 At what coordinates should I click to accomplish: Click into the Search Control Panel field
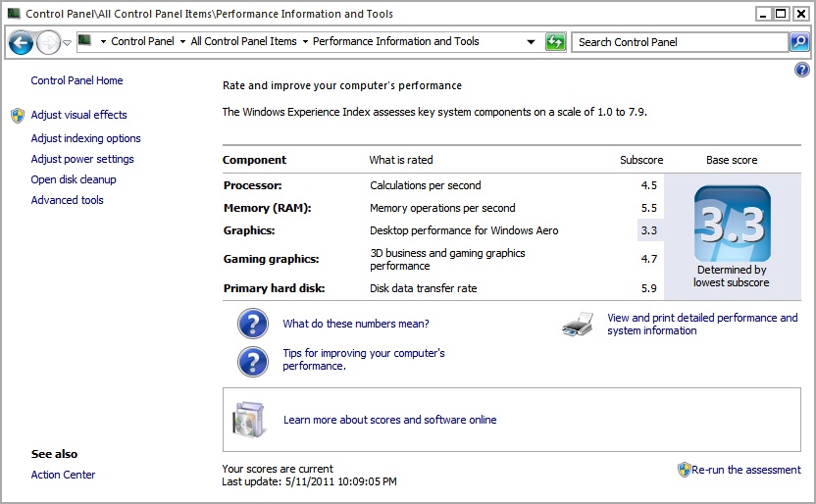click(680, 42)
